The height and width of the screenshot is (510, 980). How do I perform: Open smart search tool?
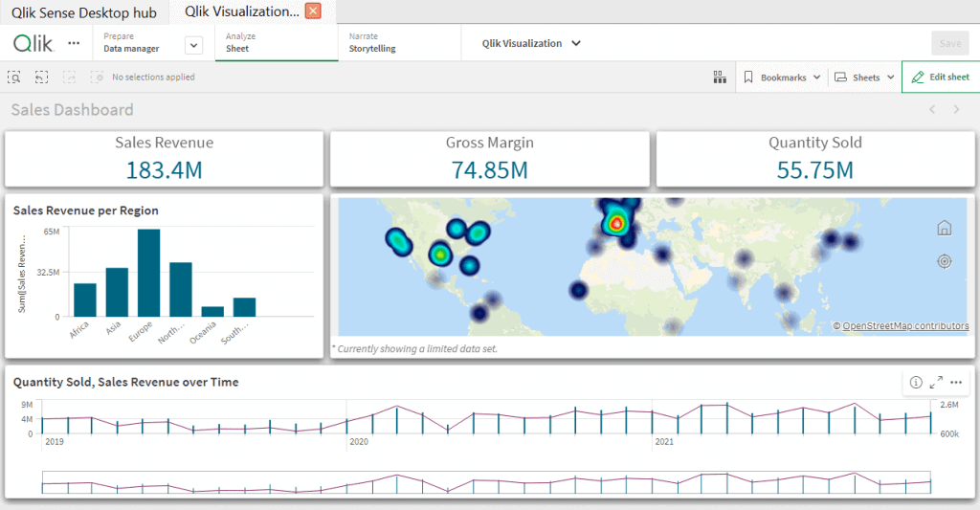point(13,77)
